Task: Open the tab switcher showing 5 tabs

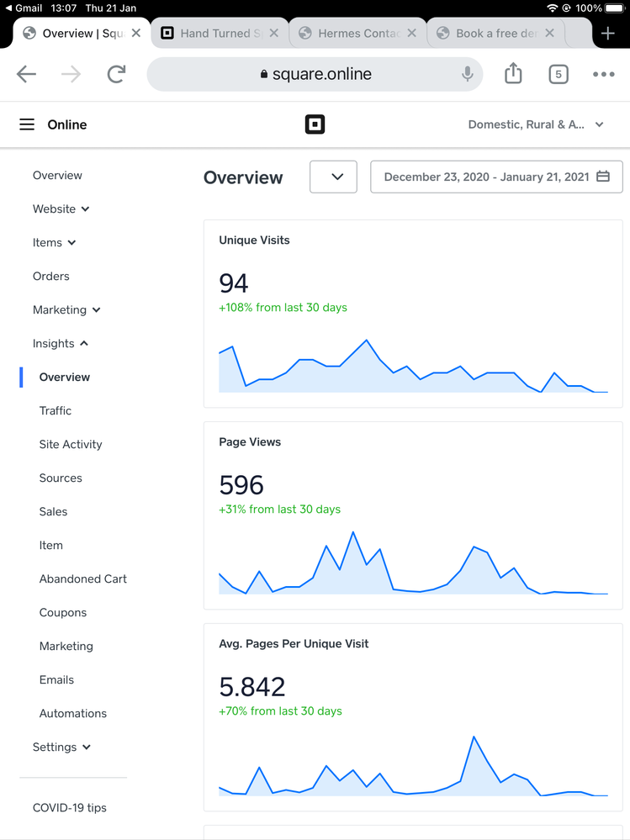Action: (x=558, y=74)
